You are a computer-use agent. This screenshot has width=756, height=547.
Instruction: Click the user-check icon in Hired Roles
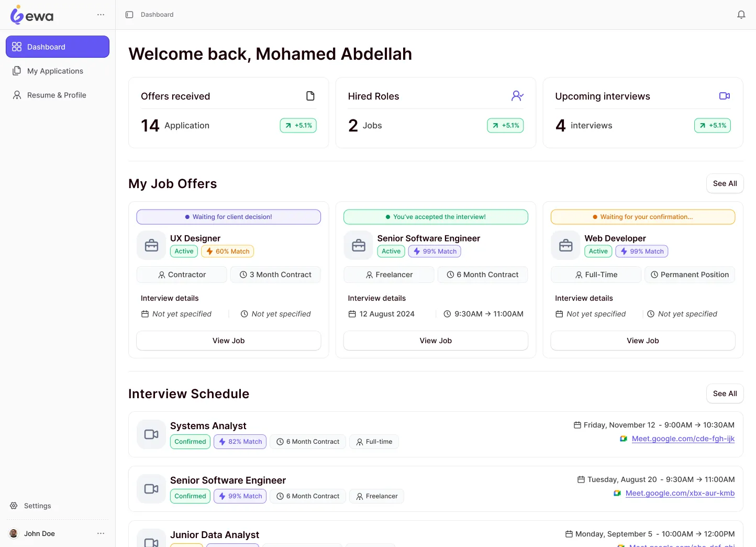pyautogui.click(x=517, y=96)
